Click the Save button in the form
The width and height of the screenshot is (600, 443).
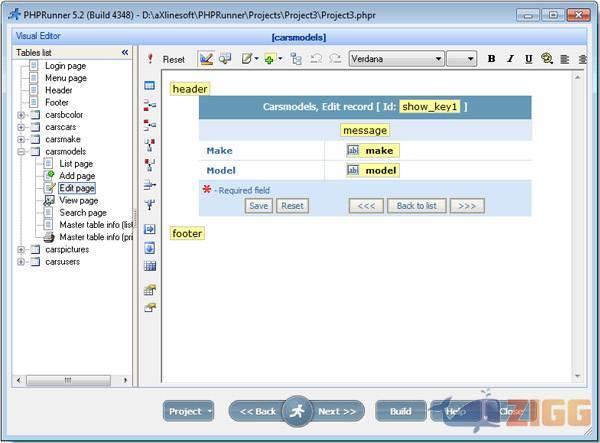click(259, 206)
